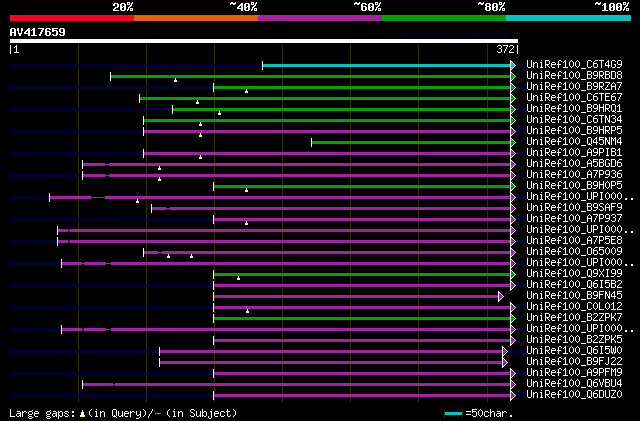The width and height of the screenshot is (640, 421).
Task: Click the yellow query-gap symbol in the Large gaps legend
Action: pyautogui.click(x=82, y=414)
